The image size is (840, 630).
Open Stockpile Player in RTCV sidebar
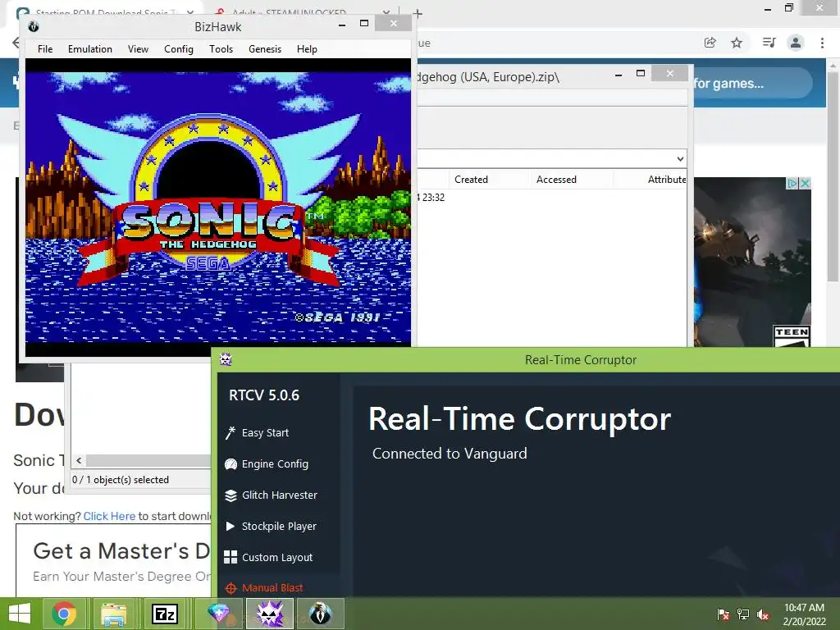(x=279, y=526)
